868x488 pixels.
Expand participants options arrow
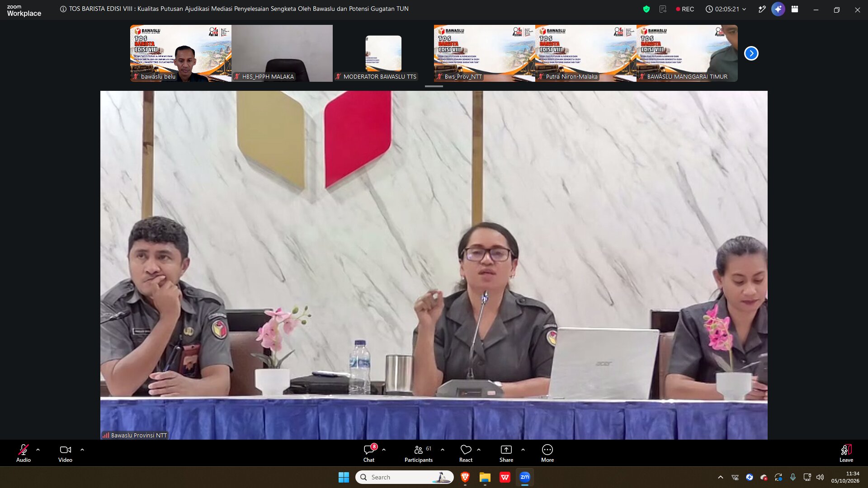click(443, 450)
